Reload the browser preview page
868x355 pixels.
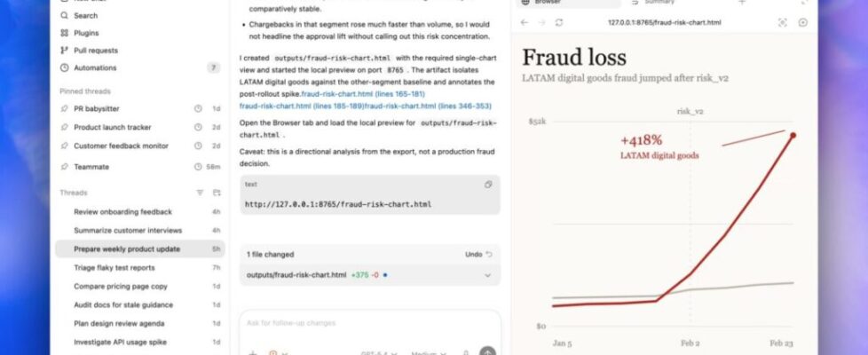point(559,22)
